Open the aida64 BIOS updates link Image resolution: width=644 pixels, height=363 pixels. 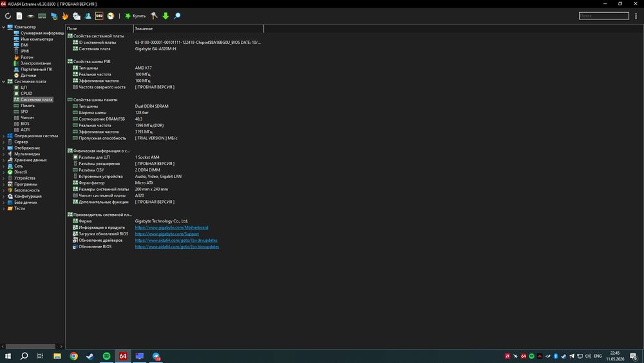[177, 247]
